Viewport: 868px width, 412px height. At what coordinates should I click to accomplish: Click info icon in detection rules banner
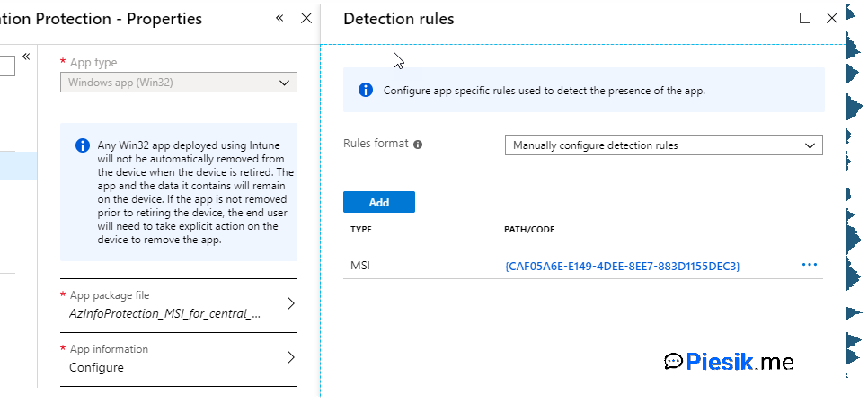pyautogui.click(x=366, y=90)
